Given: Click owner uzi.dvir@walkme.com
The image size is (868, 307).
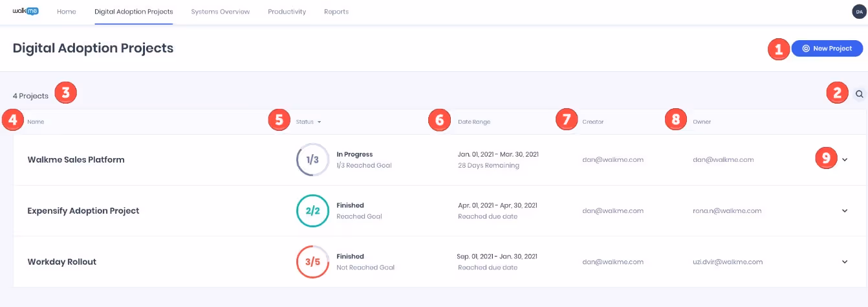Looking at the screenshot, I should pyautogui.click(x=728, y=262).
